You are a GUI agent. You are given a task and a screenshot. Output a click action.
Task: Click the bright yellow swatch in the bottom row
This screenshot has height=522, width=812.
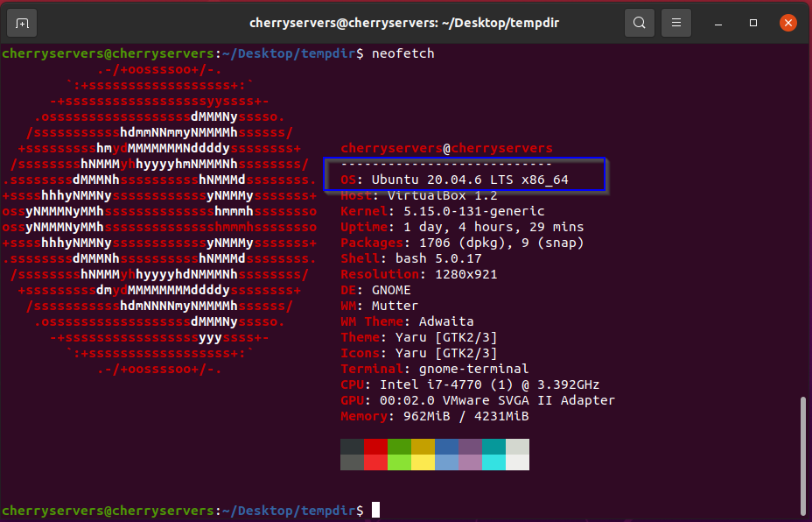pos(423,462)
